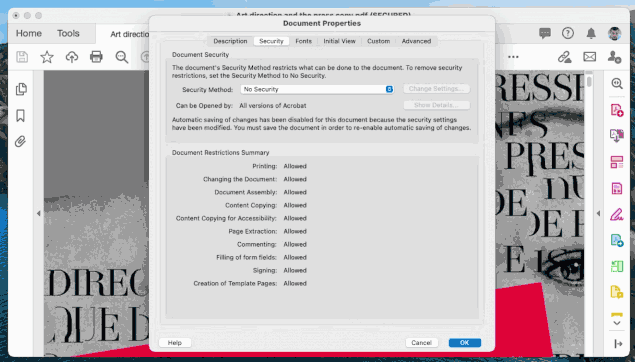Click the Commenting: label
The height and width of the screenshot is (362, 635).
coord(257,245)
